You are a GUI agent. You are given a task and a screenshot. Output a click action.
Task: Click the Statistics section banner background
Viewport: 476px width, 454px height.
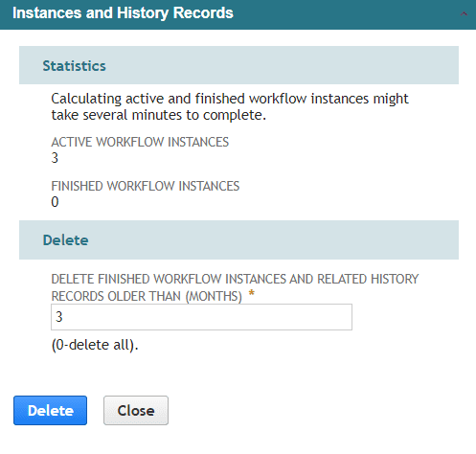click(281, 65)
